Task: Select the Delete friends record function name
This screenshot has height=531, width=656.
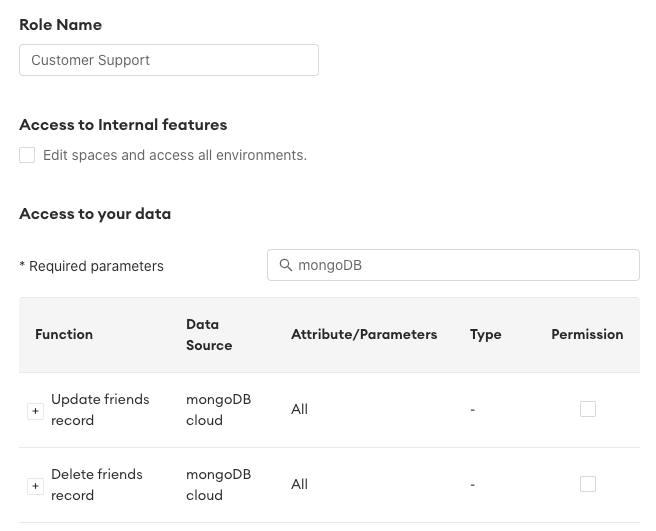Action: (x=97, y=485)
